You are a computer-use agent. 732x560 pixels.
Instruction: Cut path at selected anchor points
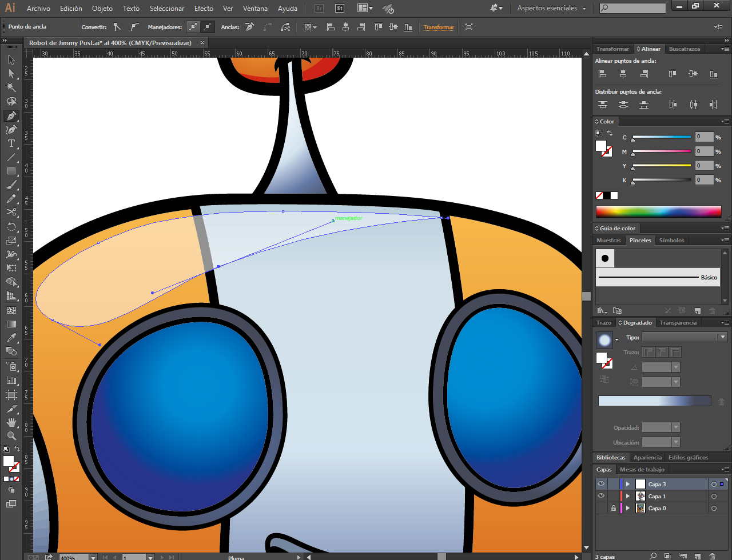pyautogui.click(x=285, y=27)
